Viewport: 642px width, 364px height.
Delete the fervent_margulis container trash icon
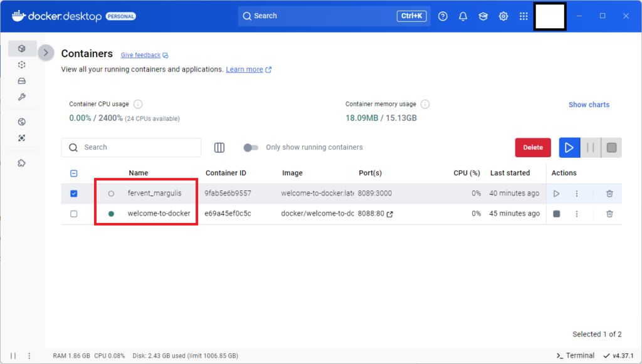point(609,194)
